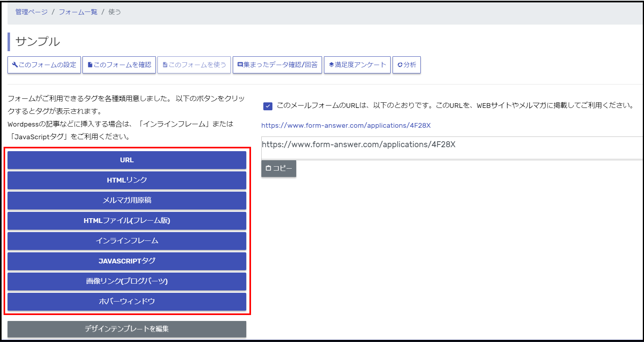Click the サンプル page heading

(x=38, y=42)
